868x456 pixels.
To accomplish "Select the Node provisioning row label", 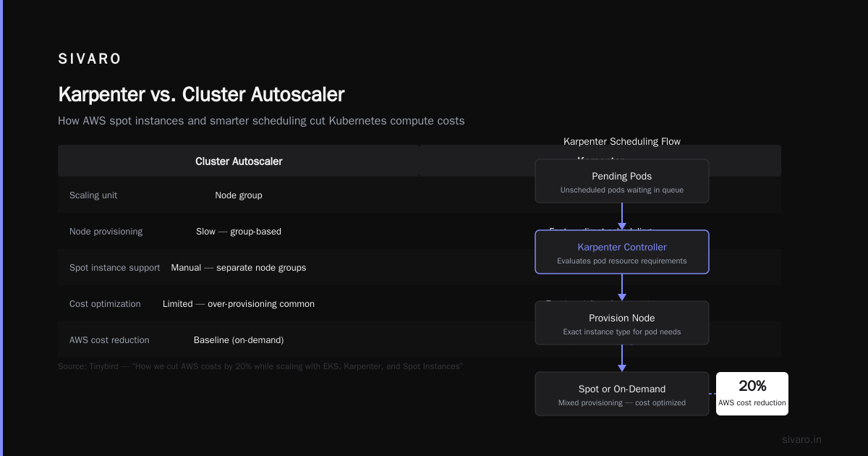I will [x=106, y=232].
